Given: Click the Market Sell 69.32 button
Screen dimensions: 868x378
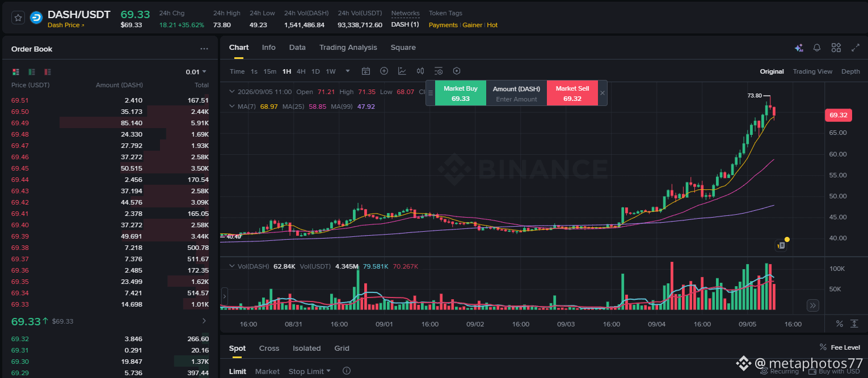Looking at the screenshot, I should (572, 94).
